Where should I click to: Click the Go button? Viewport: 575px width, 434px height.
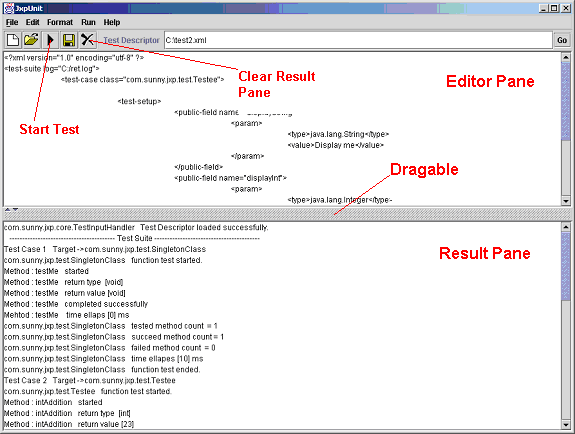pos(562,40)
